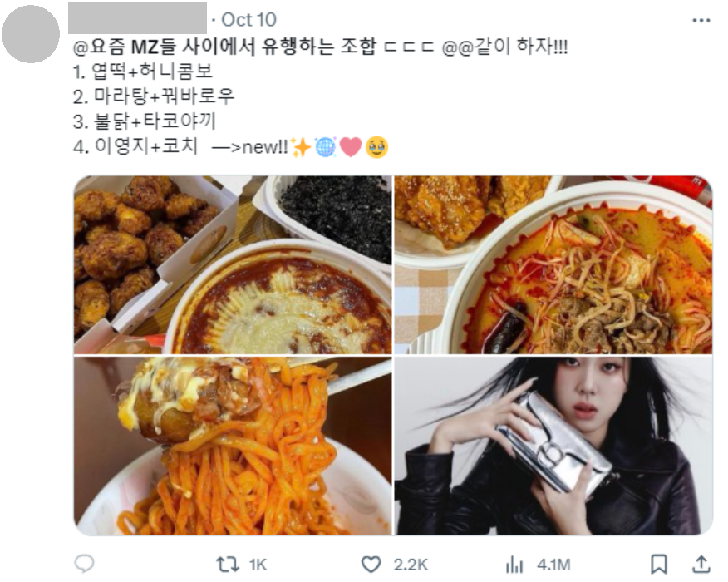Viewport: 728px width, 582px height.
Task: Click the post's first text line
Action: (320, 47)
